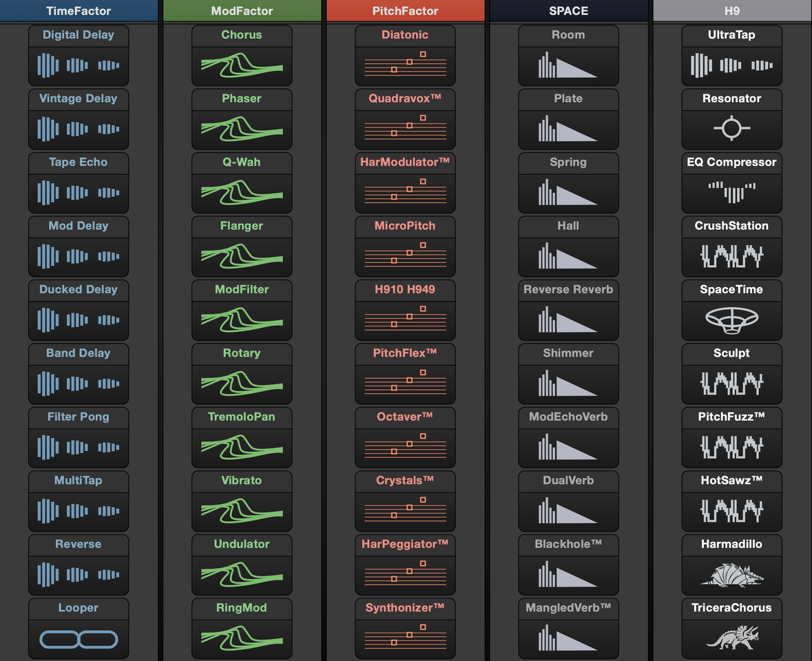The image size is (812, 661).
Task: Select the Tape Echo delay icon
Action: coord(79,193)
